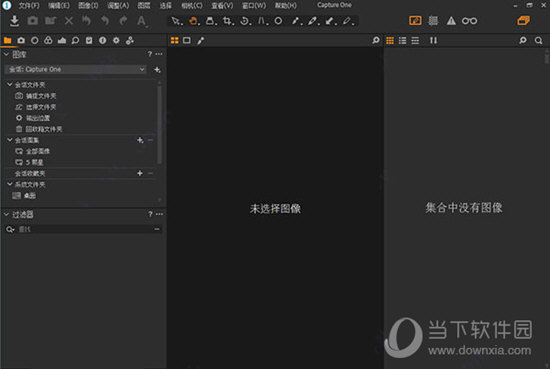The image size is (550, 369).
Task: Click the plus button on 会话图集 row
Action: pos(140,140)
